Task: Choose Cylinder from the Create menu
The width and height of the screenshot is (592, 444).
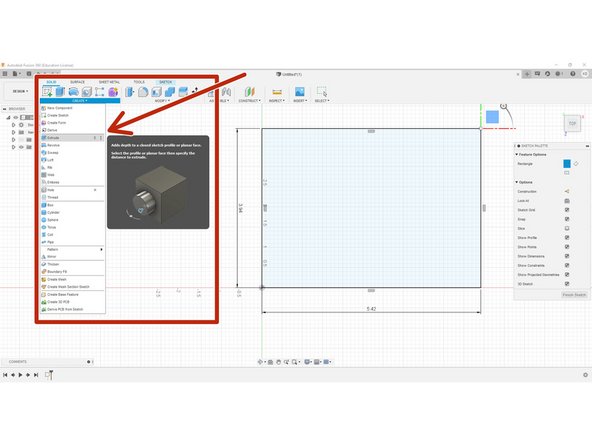Action: (x=72, y=213)
